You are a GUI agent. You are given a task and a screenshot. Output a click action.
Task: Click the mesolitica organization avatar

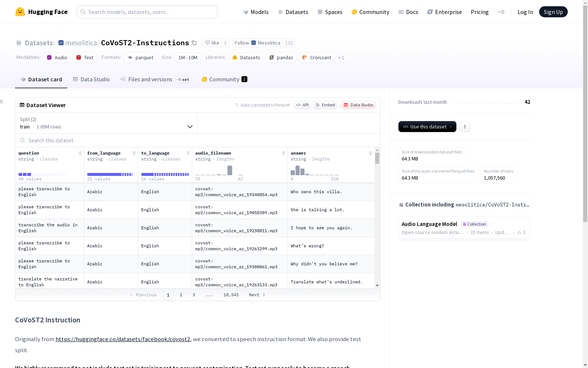(x=61, y=43)
